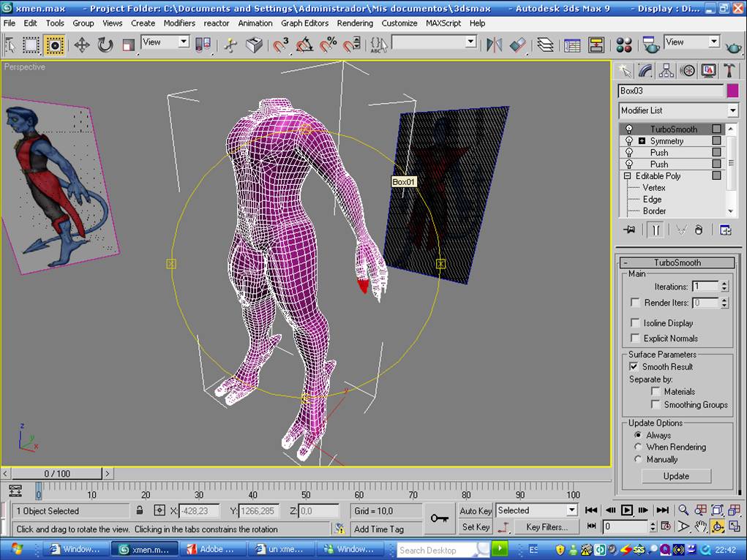Toggle TurboSmooth modifier lightbulb

coord(629,129)
